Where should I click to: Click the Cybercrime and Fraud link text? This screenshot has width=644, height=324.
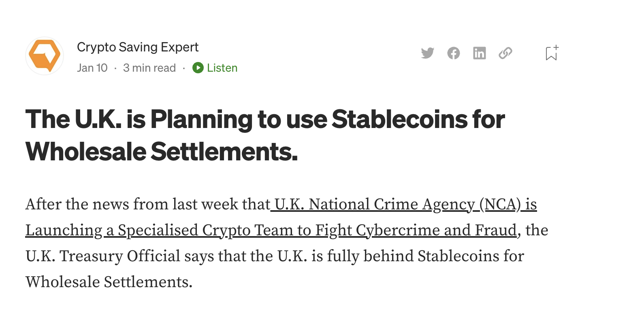tap(436, 230)
